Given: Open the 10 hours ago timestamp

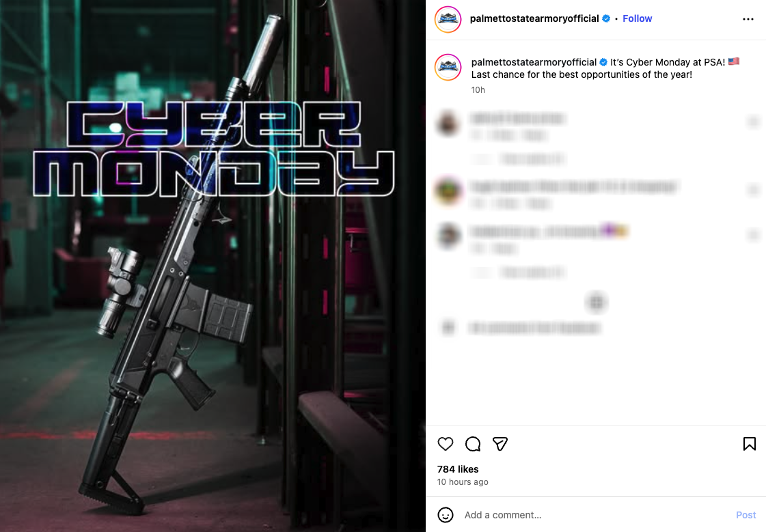Looking at the screenshot, I should tap(463, 481).
